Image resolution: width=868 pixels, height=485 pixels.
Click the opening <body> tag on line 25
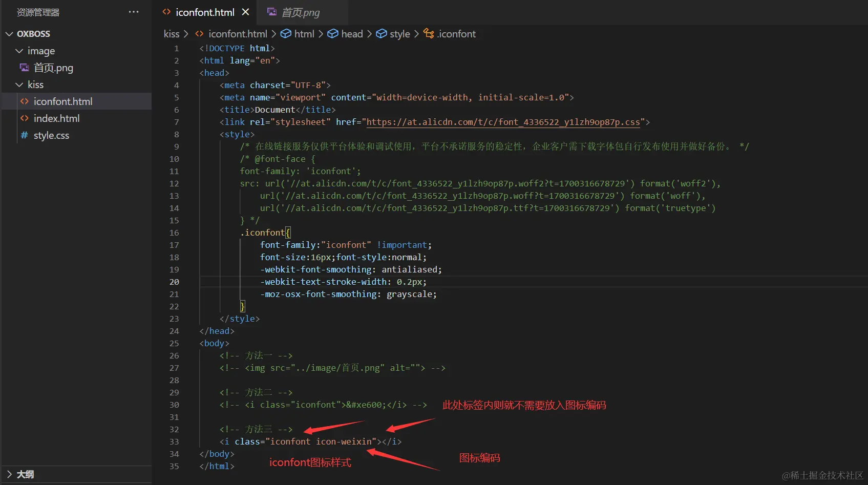214,343
